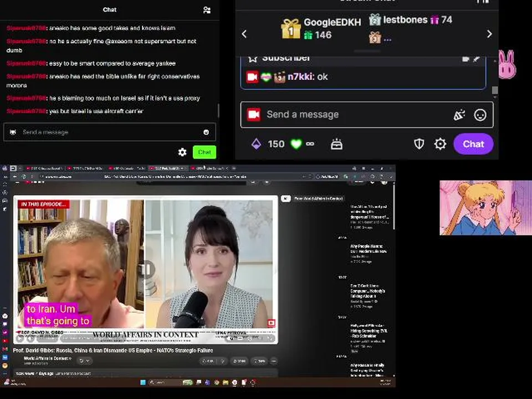Open the moderator shield icon

[419, 144]
